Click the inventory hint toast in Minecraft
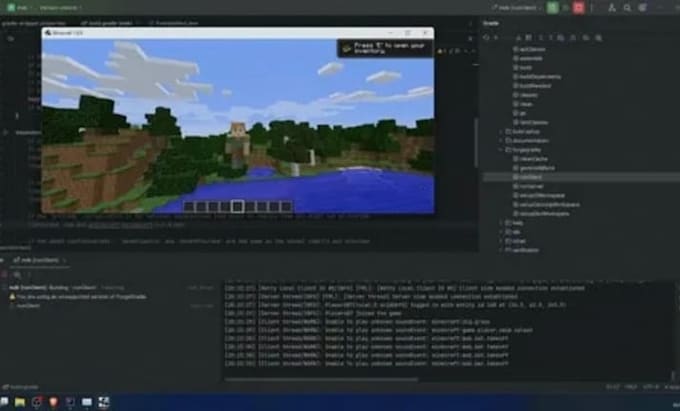This screenshot has height=411, width=680. coord(385,48)
